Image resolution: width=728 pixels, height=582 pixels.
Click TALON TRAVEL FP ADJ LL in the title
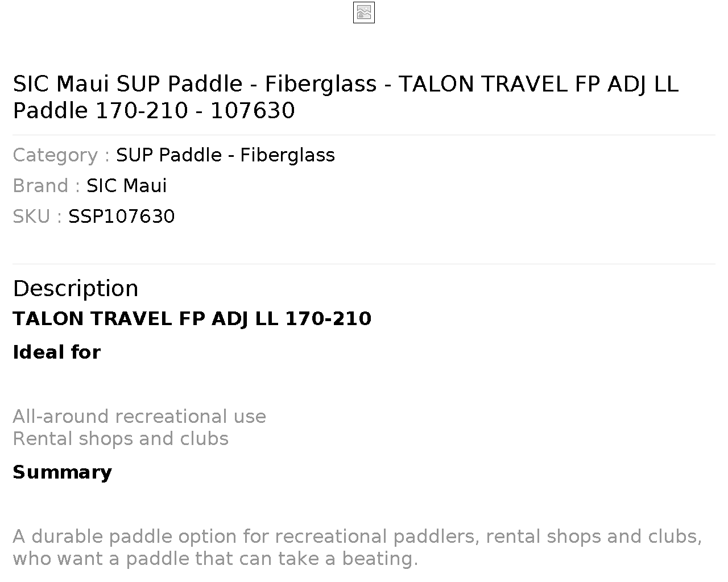(x=539, y=84)
